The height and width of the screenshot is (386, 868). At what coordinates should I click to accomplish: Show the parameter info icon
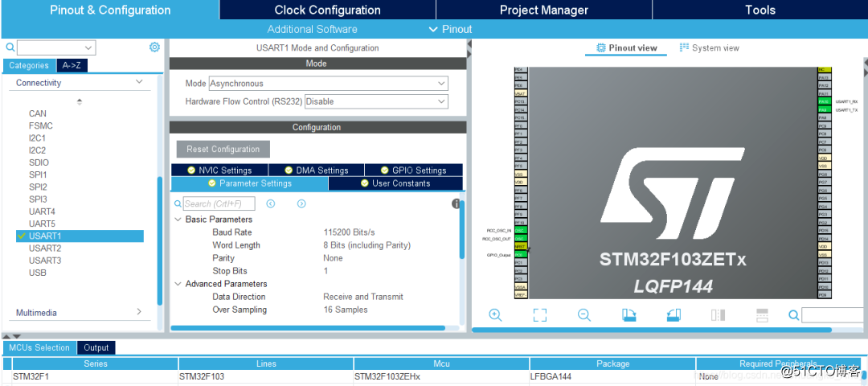[457, 203]
